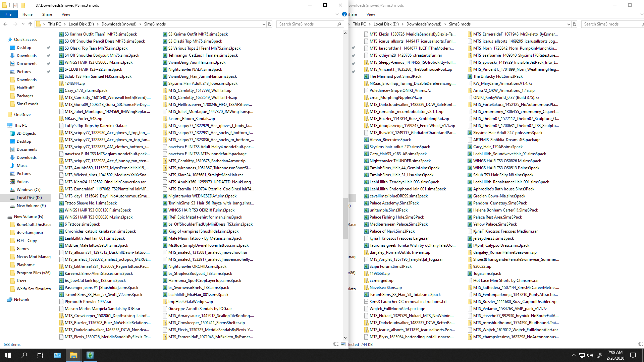Open Action Center notifications
This screenshot has width=644, height=362.
(633, 355)
